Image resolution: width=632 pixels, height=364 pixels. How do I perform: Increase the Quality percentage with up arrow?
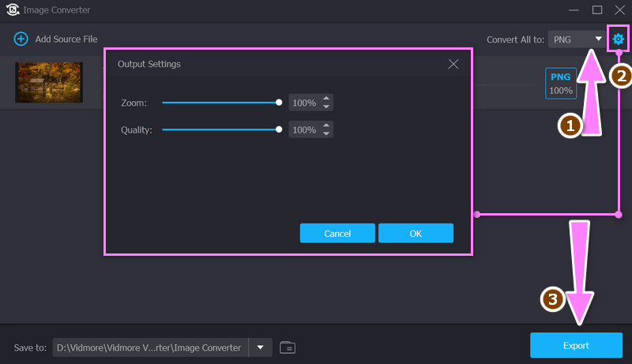click(x=327, y=126)
